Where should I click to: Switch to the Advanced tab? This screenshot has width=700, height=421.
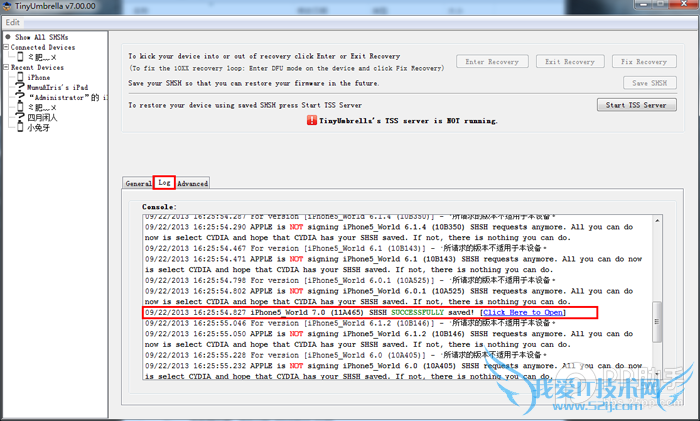pos(192,183)
